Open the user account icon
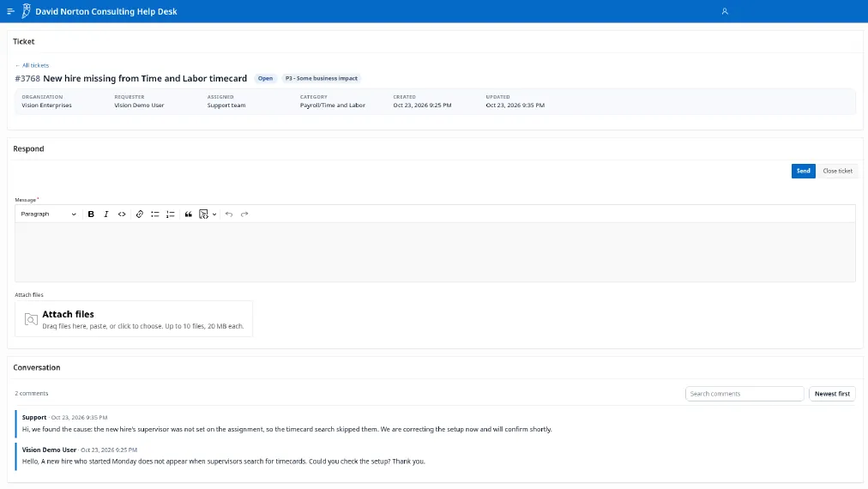 [725, 11]
